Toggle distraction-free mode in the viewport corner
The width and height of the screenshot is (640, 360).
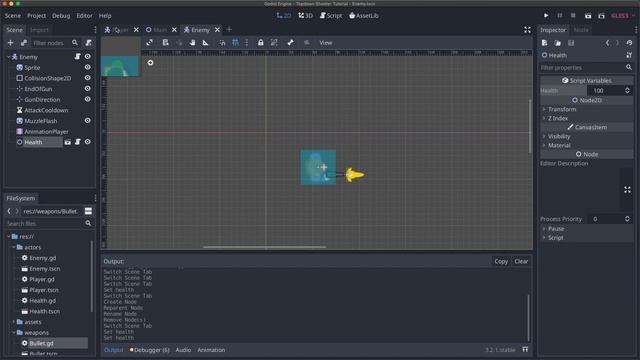click(x=527, y=30)
